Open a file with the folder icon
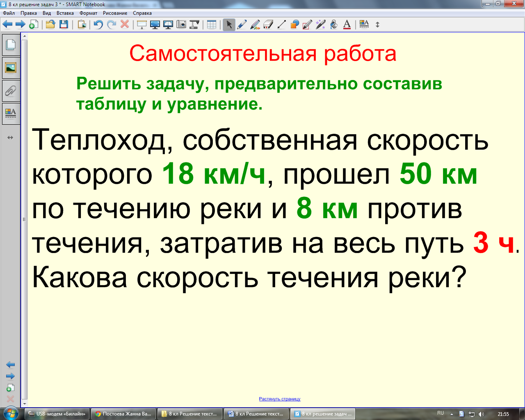The width and height of the screenshot is (525, 420). [50, 25]
